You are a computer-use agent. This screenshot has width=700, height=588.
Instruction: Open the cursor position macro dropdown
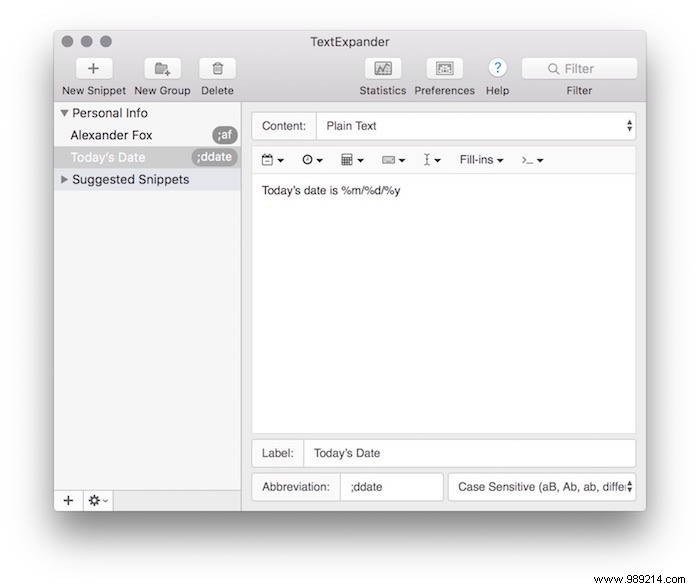(x=432, y=160)
